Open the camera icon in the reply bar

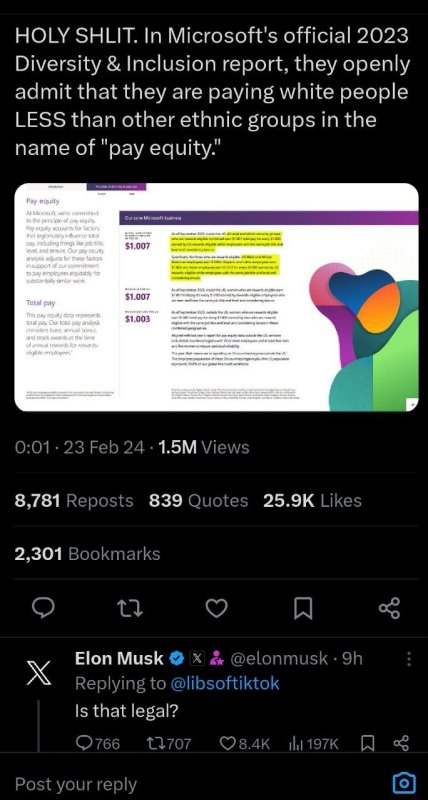coord(403,783)
